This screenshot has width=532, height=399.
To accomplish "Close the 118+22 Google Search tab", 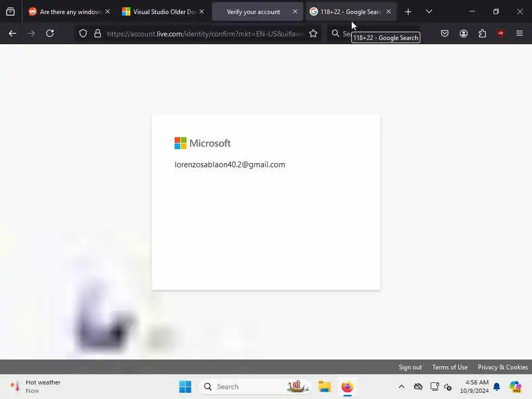I will [x=389, y=11].
